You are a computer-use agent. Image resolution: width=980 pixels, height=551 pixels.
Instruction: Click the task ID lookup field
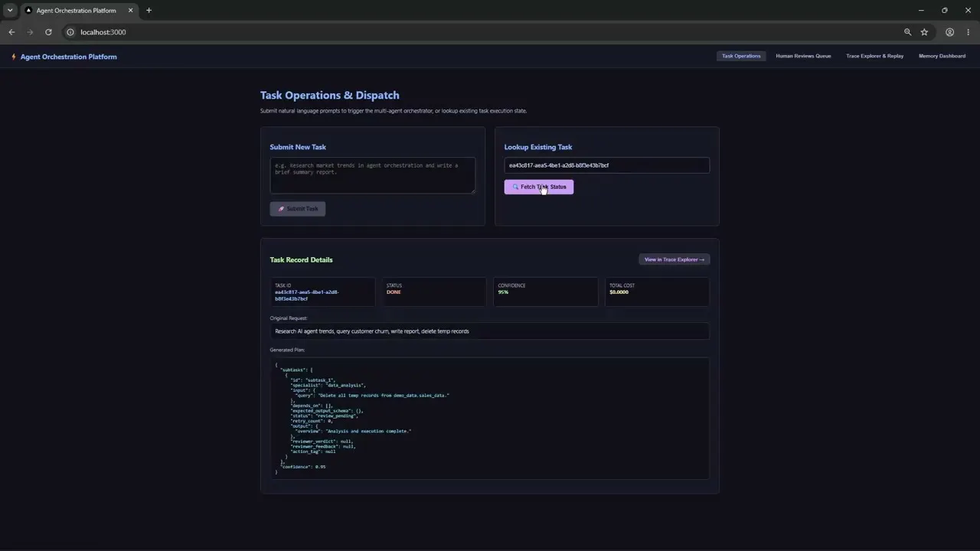[606, 165]
